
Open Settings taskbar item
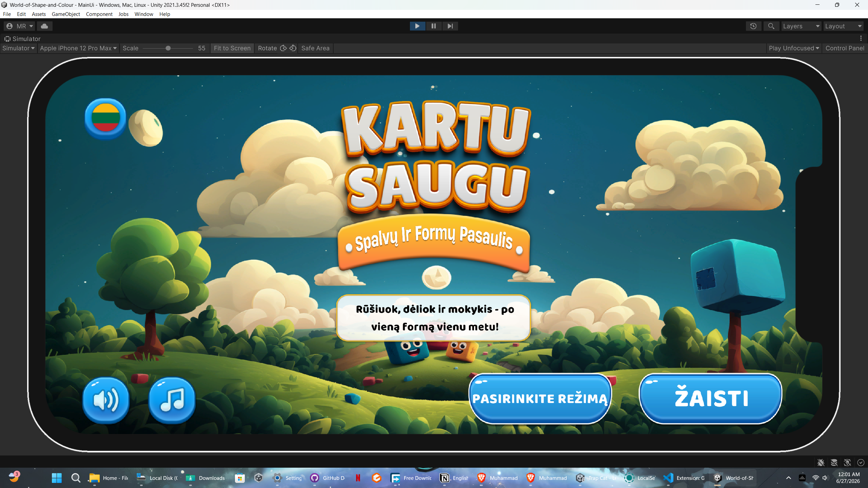point(288,478)
